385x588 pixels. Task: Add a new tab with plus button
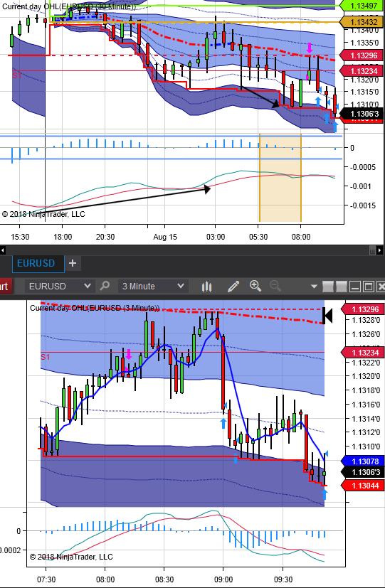73,263
